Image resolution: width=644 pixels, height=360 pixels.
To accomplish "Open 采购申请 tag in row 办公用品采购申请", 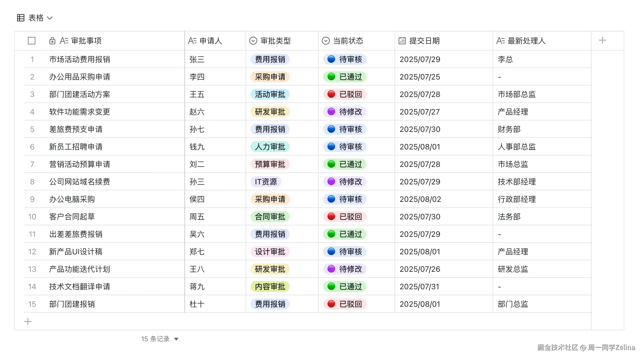I will (270, 77).
